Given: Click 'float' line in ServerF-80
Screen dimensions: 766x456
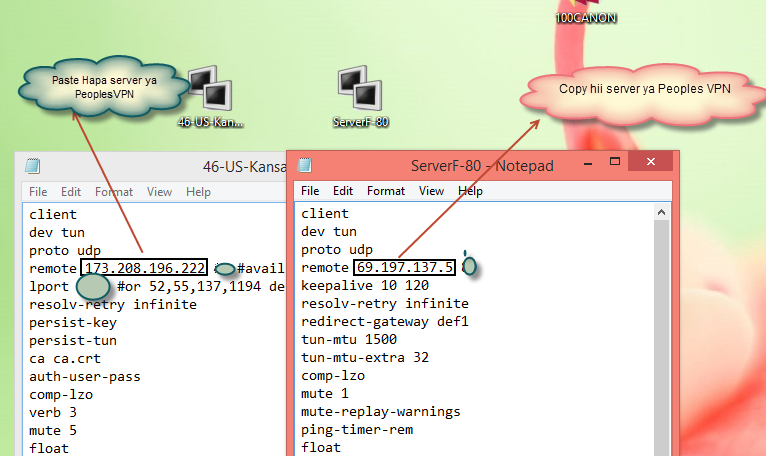Looking at the screenshot, I should (x=321, y=447).
